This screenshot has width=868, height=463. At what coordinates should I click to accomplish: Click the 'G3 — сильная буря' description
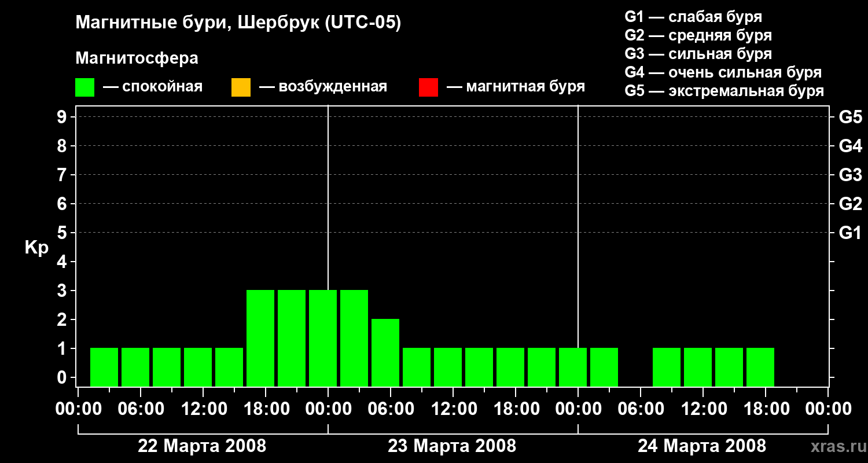[698, 54]
